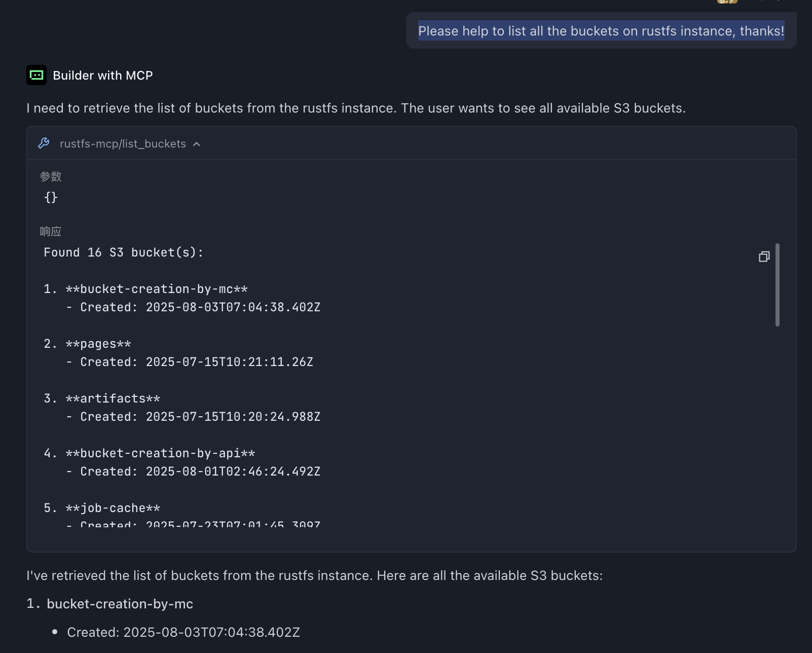The height and width of the screenshot is (653, 812).
Task: Click the bulleted Created date in summary list
Action: (x=183, y=632)
